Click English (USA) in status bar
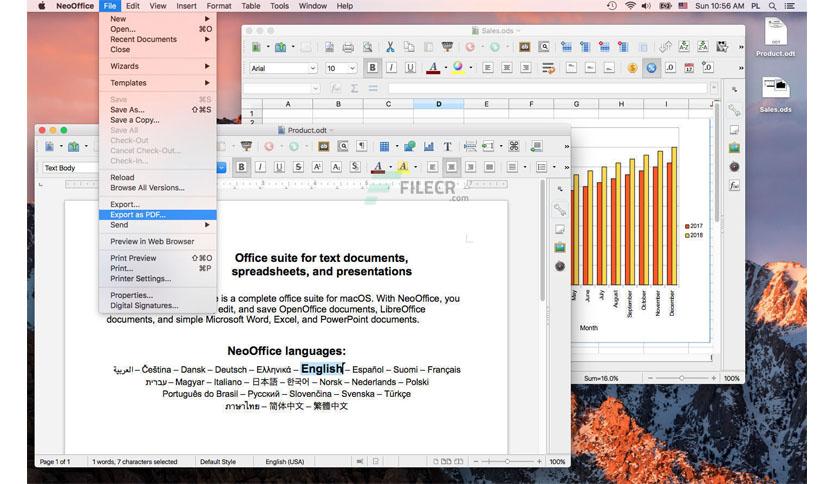Screen dimensions: 836x484 (x=285, y=462)
